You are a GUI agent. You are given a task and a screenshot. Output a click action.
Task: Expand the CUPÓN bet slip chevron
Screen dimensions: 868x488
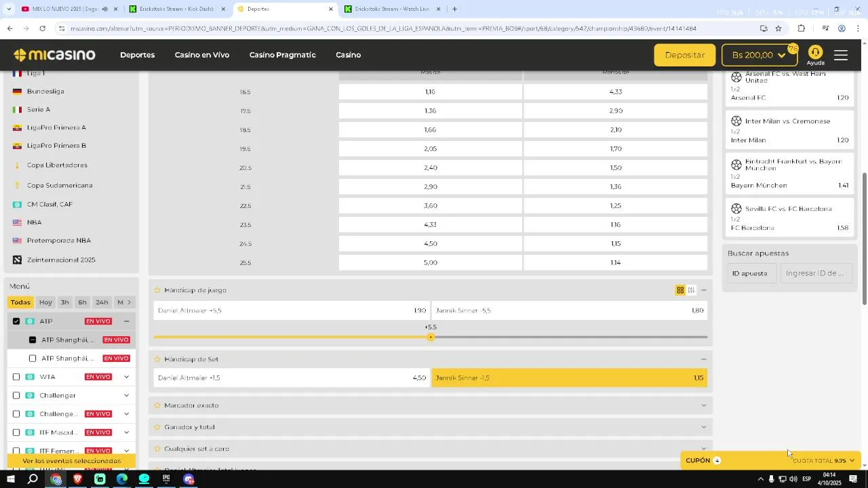pos(852,461)
